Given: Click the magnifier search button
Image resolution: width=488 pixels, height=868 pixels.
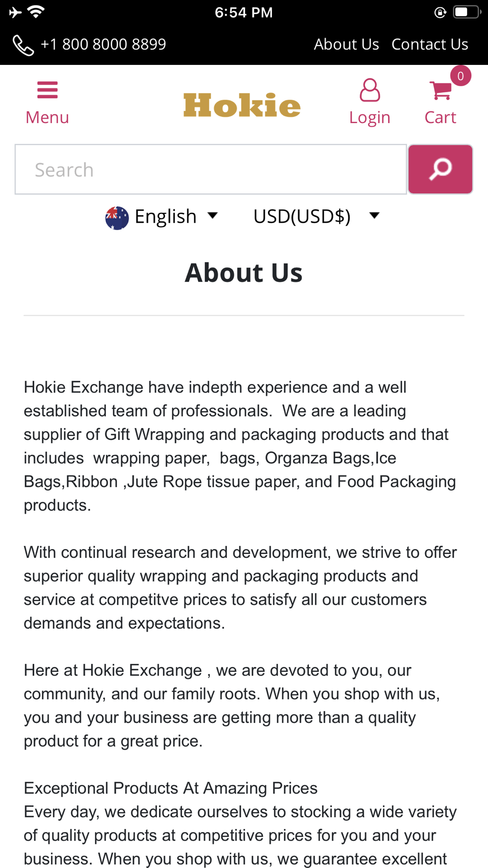Looking at the screenshot, I should coord(440,169).
